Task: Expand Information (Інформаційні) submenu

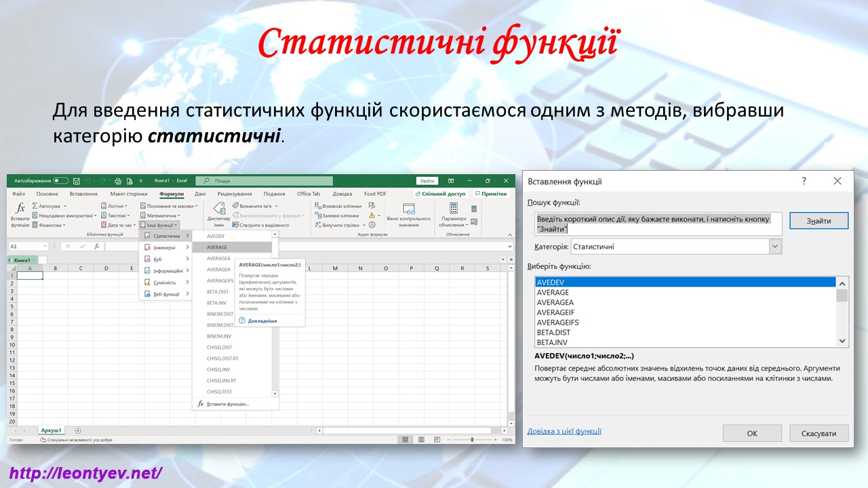Action: click(x=165, y=271)
